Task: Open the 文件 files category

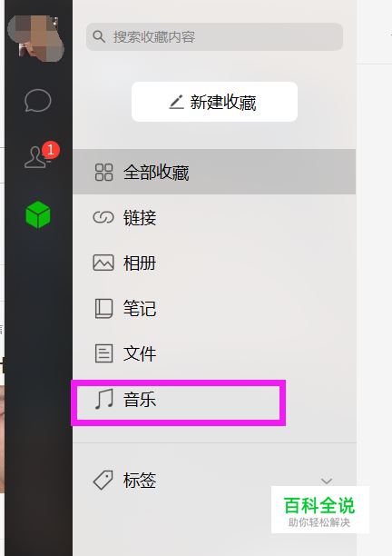Action: tap(214, 353)
